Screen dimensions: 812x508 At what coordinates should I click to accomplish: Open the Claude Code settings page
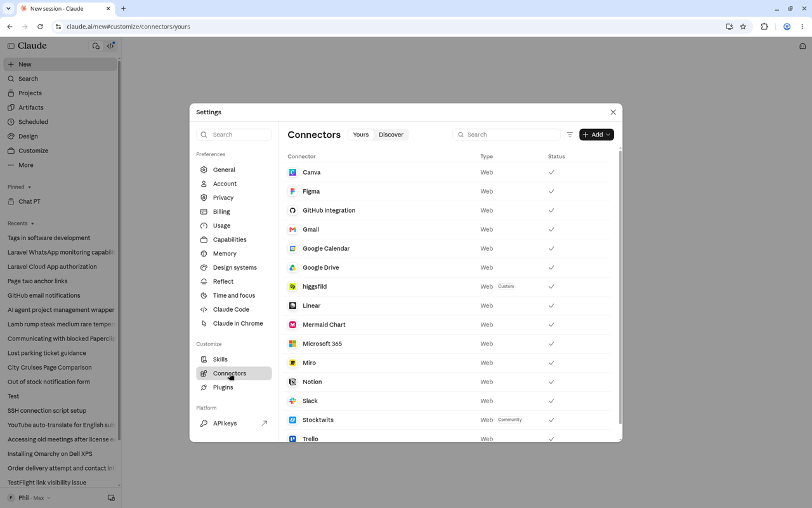coord(234,309)
